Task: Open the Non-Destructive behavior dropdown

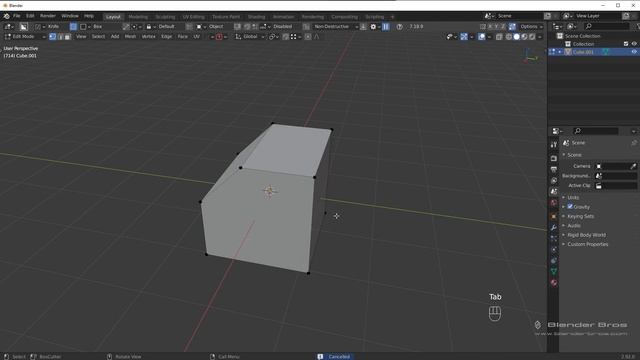Action: pos(336,27)
